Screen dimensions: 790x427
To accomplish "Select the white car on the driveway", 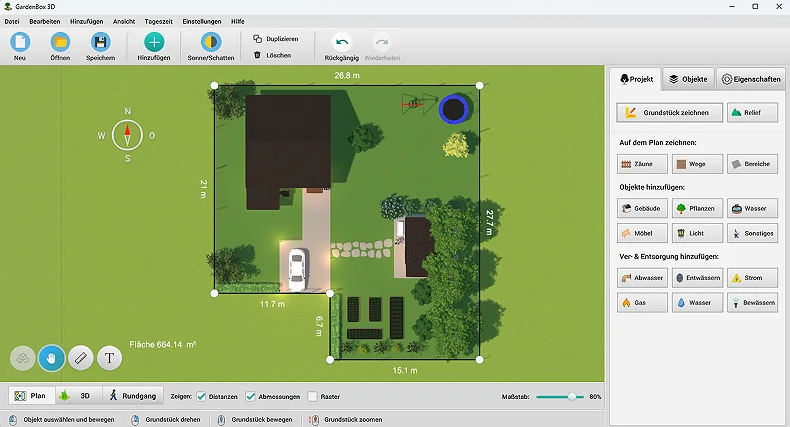I will pos(297,269).
